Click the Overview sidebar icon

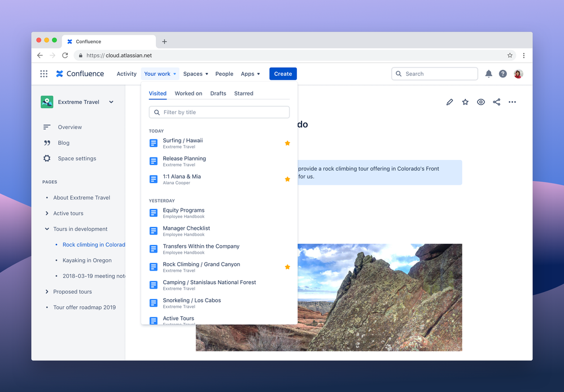(x=47, y=127)
